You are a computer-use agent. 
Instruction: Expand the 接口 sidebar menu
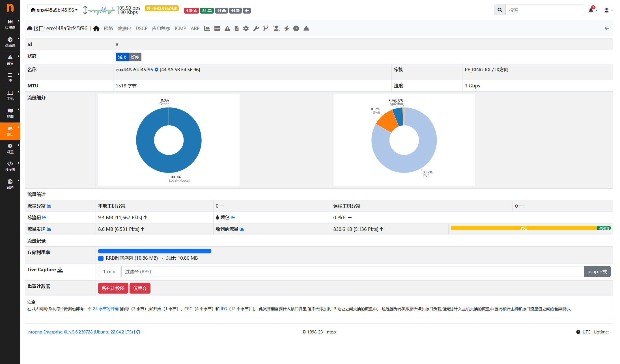pos(10,131)
